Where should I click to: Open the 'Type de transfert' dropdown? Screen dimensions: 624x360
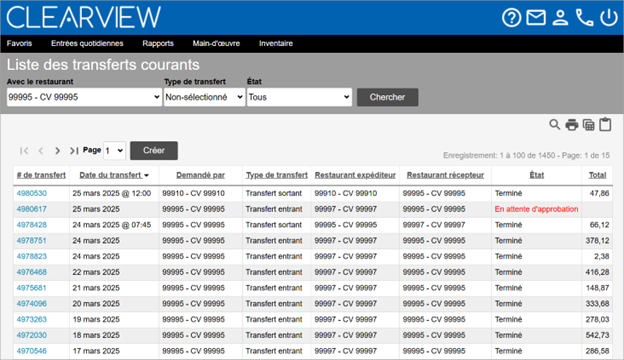tap(204, 97)
